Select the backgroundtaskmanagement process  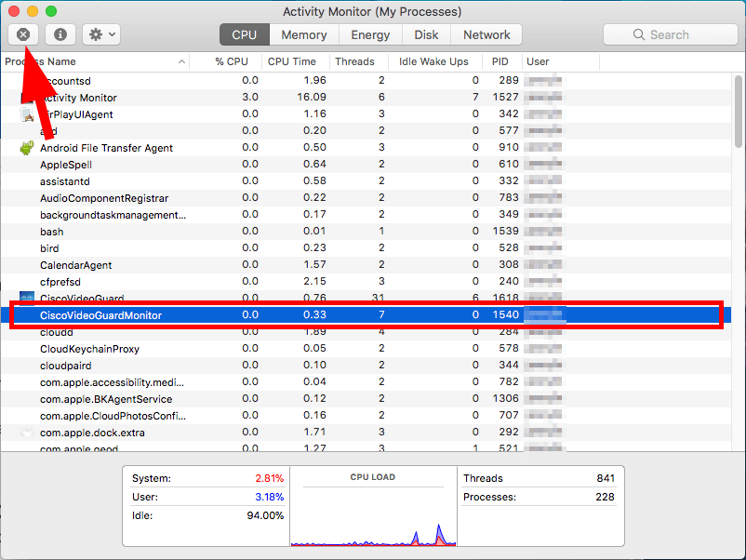pyautogui.click(x=366, y=215)
